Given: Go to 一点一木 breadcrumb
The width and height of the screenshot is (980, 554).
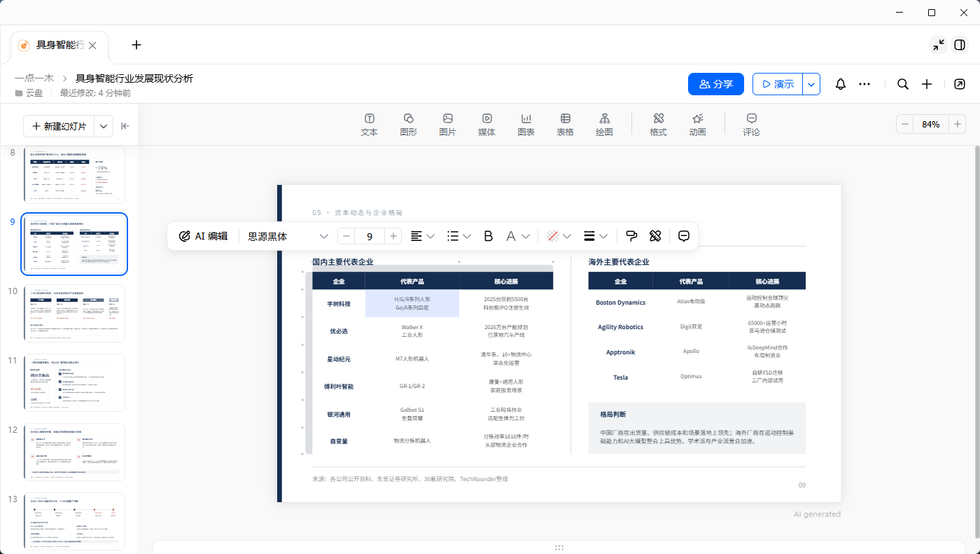Looking at the screenshot, I should (34, 78).
